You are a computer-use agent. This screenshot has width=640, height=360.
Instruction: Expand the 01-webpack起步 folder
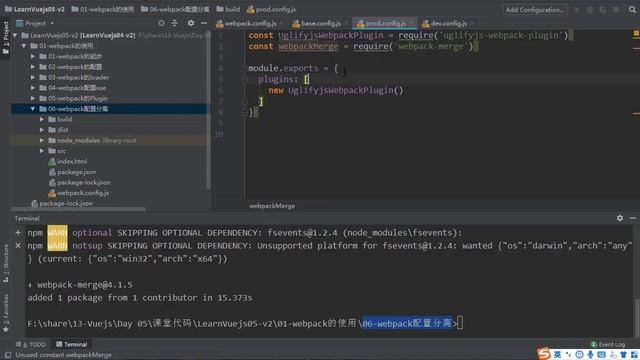point(33,56)
